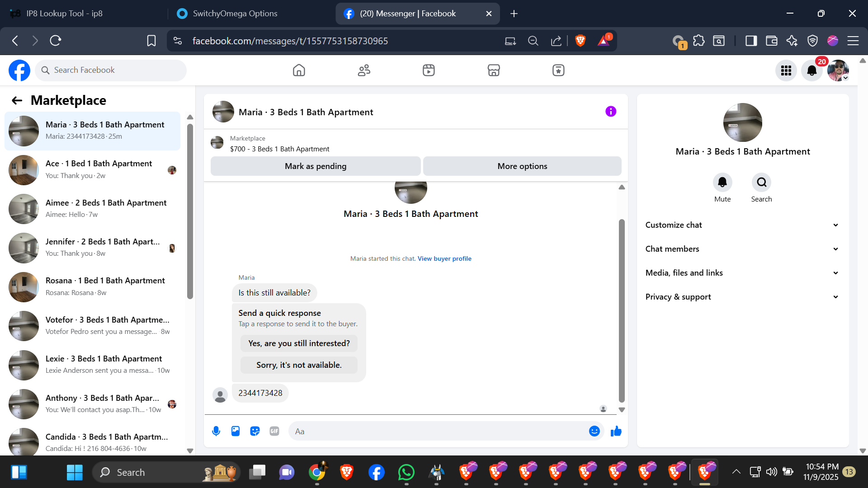The height and width of the screenshot is (488, 868).
Task: Click the More options button
Action: click(x=522, y=166)
